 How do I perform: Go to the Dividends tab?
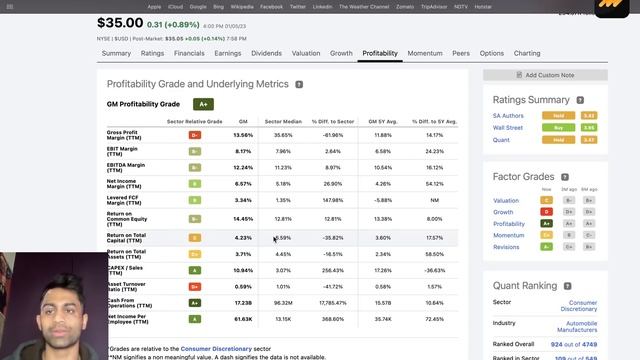(x=267, y=53)
